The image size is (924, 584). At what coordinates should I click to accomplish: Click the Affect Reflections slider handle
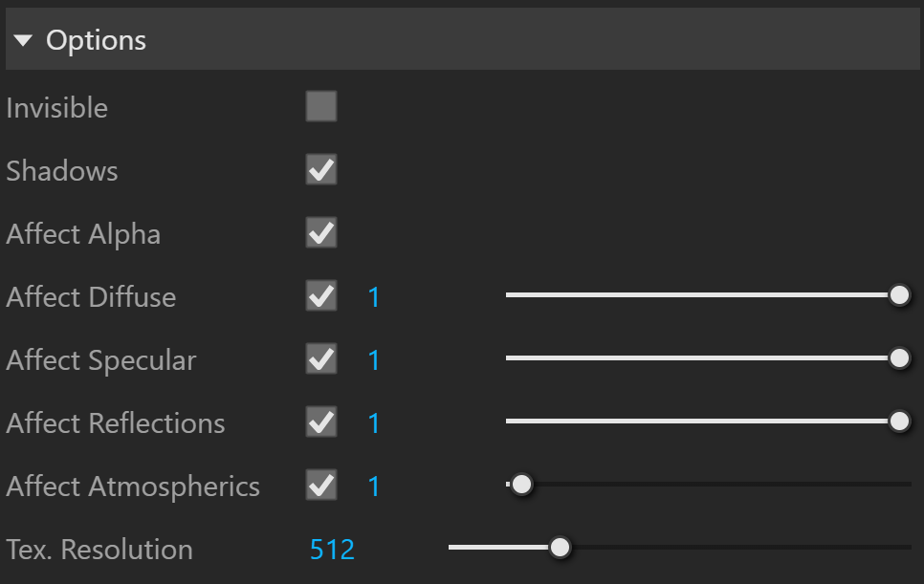pos(899,421)
